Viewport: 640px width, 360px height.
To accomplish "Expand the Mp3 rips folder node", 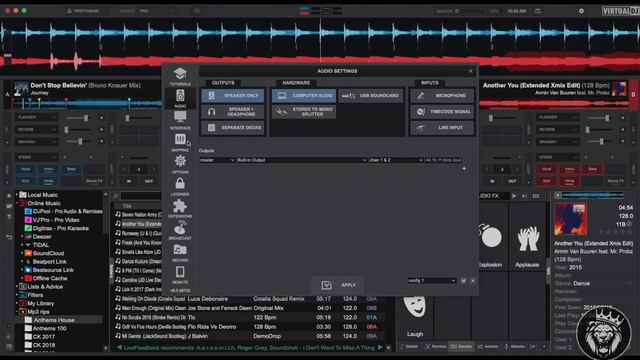I will coord(17,312).
